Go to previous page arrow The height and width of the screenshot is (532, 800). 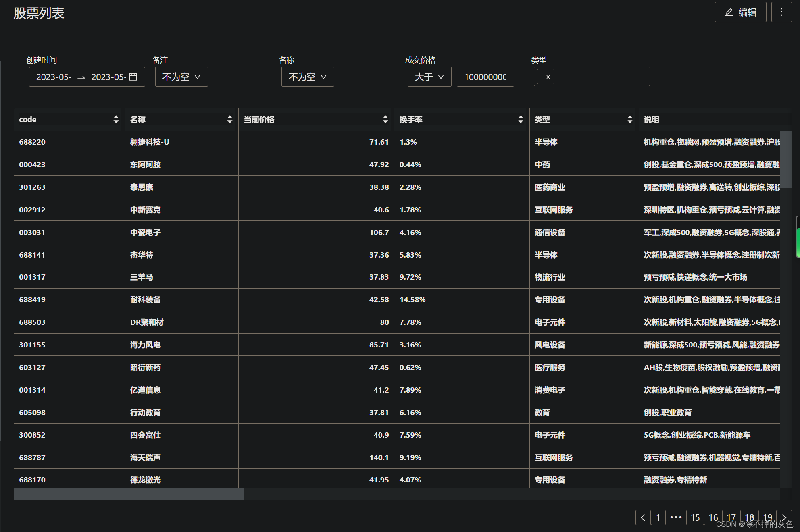coord(643,517)
